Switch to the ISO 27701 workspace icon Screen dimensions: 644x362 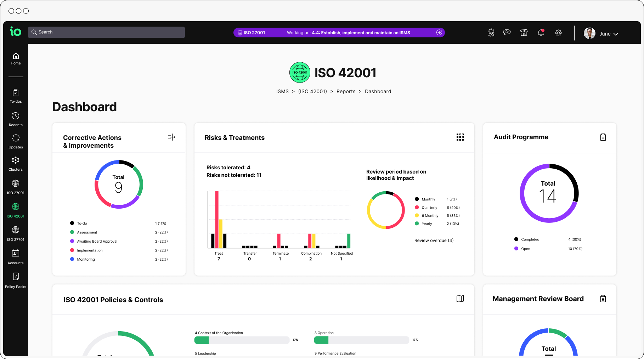[x=16, y=230]
